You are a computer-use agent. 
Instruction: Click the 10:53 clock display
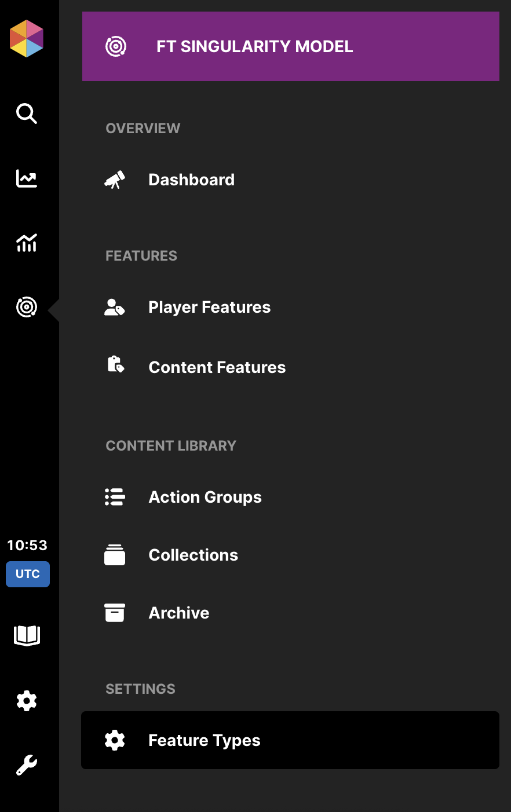pyautogui.click(x=27, y=545)
